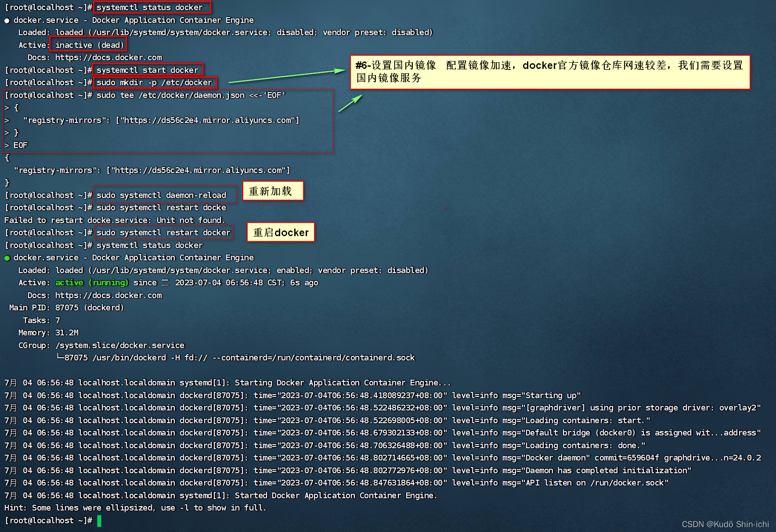Viewport: 776px width, 532px height.
Task: Click the '重启docker' annotation label
Action: [281, 232]
